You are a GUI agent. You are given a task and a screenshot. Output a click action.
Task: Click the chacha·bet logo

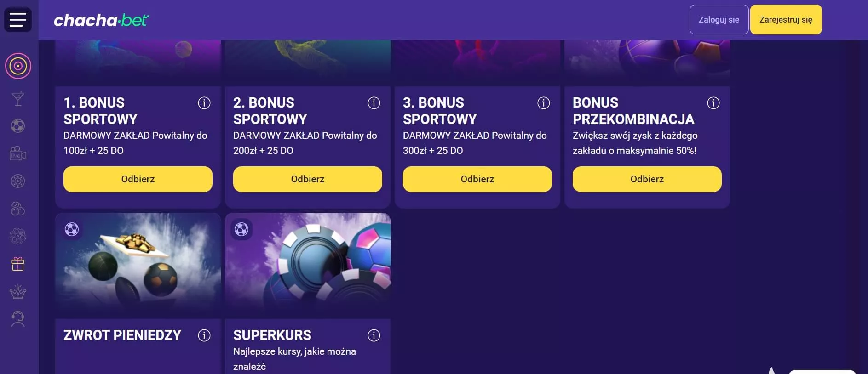click(101, 20)
